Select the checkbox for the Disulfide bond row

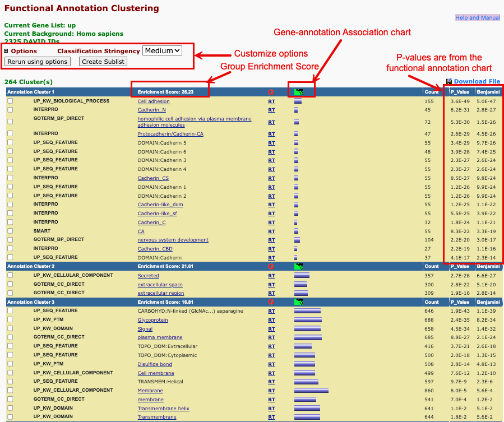(x=10, y=364)
